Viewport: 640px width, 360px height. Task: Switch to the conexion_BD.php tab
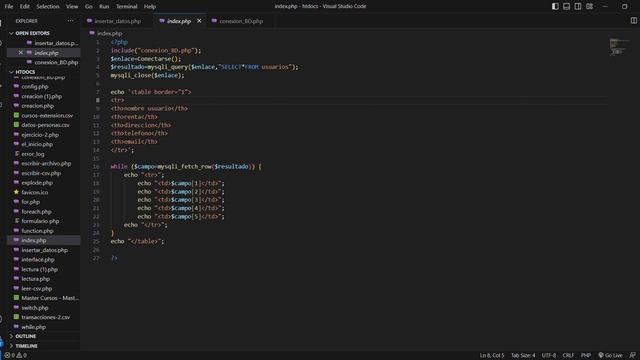coord(241,21)
